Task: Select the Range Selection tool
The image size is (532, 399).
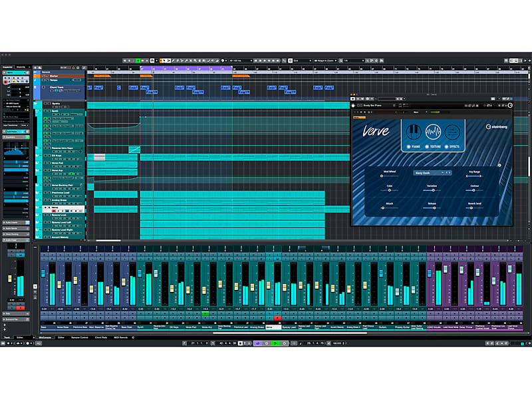Action: tap(169, 61)
